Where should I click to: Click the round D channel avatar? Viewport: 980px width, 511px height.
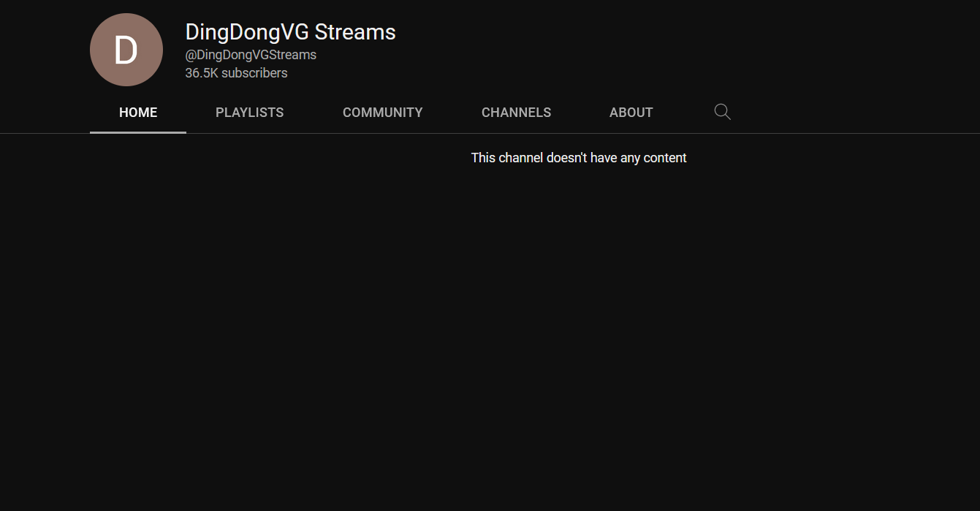[126, 50]
